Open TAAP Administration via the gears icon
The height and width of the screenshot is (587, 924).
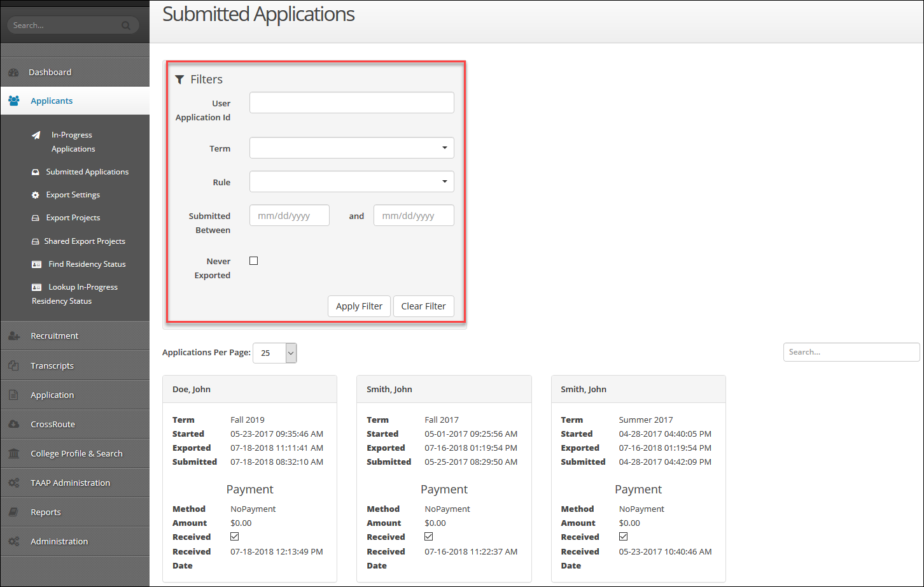(14, 482)
